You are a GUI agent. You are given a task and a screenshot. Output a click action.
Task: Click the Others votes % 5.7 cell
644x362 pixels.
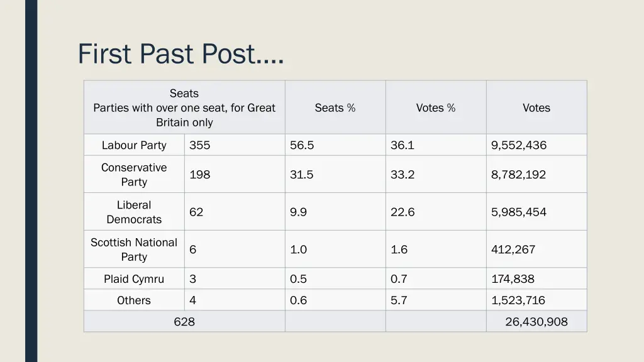click(436, 300)
